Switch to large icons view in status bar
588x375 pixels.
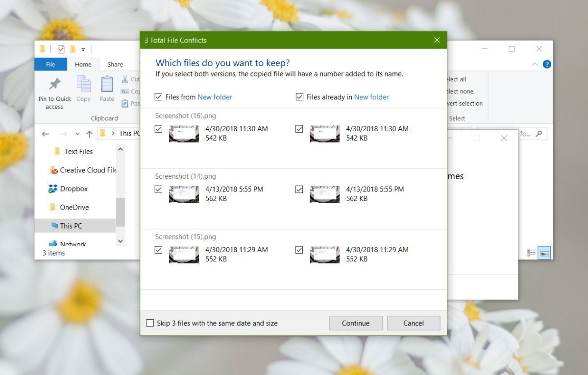544,253
